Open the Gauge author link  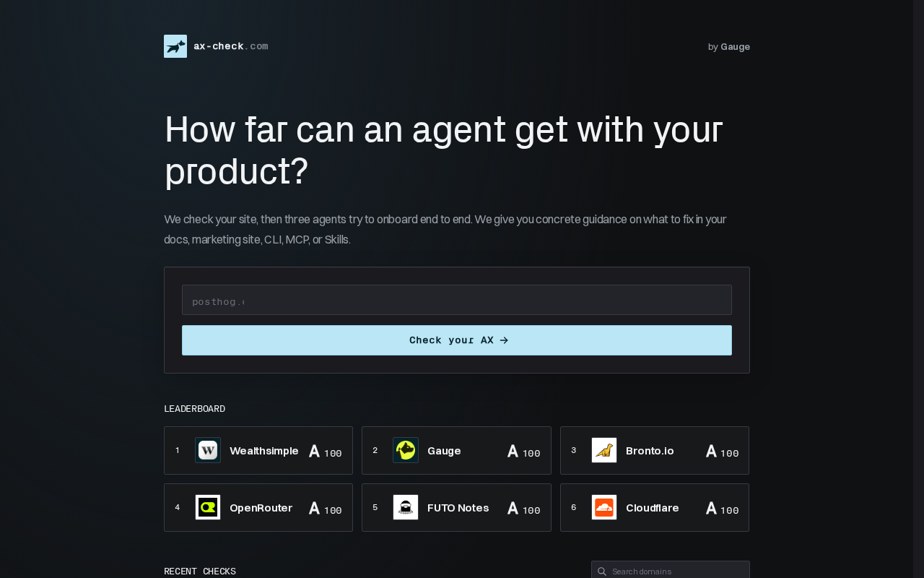735,47
